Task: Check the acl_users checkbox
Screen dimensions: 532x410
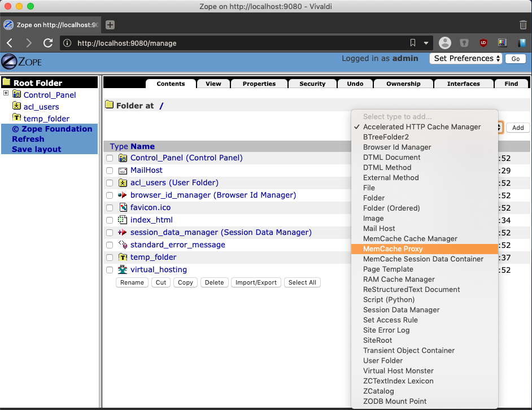Action: [109, 183]
